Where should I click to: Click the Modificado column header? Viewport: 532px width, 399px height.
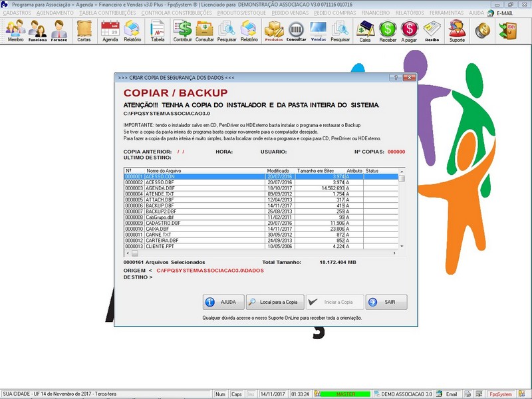(280, 171)
